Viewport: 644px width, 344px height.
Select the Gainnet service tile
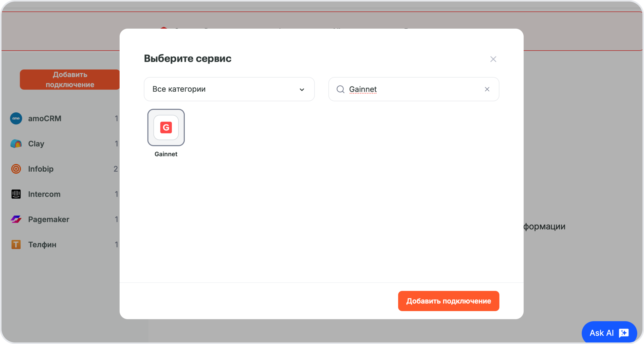coord(166,127)
